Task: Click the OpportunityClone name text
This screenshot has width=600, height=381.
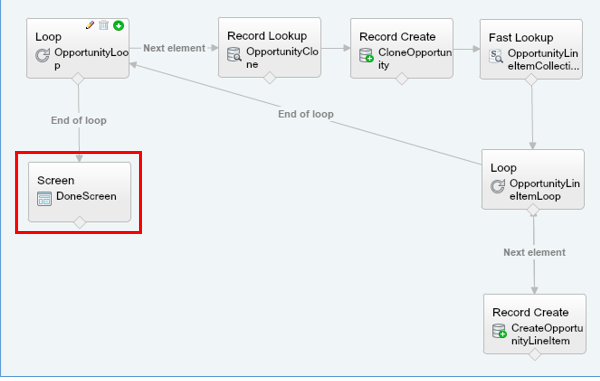Action: [x=282, y=58]
